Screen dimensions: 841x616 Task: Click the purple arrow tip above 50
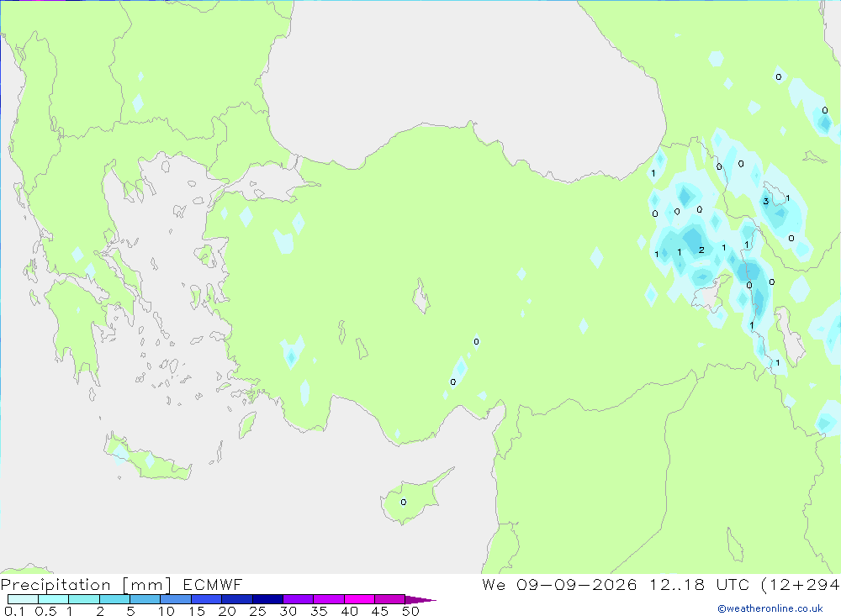pyautogui.click(x=420, y=600)
